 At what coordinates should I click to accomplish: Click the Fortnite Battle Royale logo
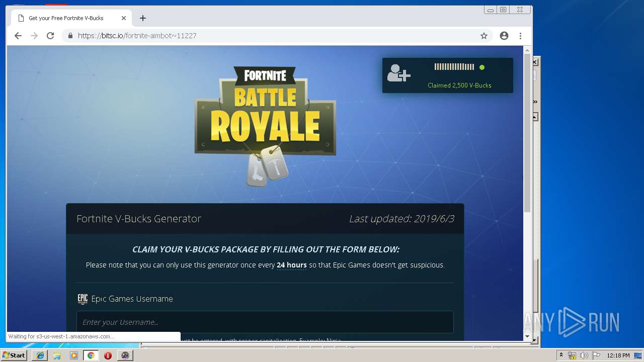[x=265, y=126]
